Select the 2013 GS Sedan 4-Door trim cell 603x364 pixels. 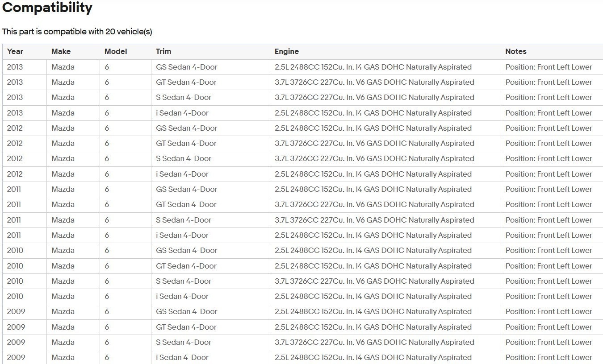click(x=187, y=67)
